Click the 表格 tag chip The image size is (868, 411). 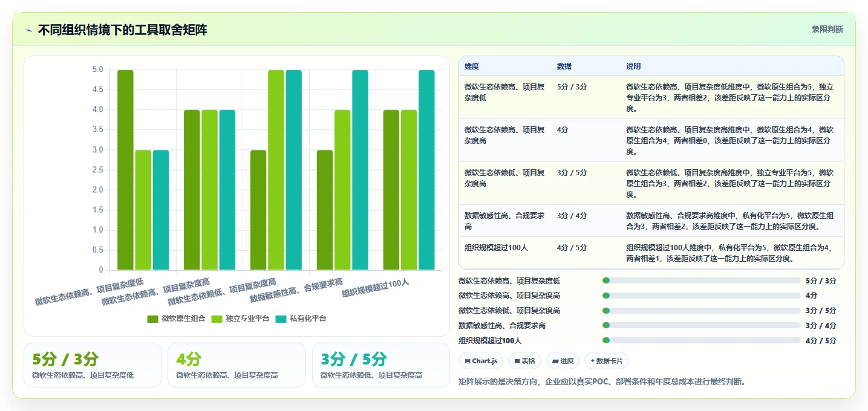[x=524, y=361]
